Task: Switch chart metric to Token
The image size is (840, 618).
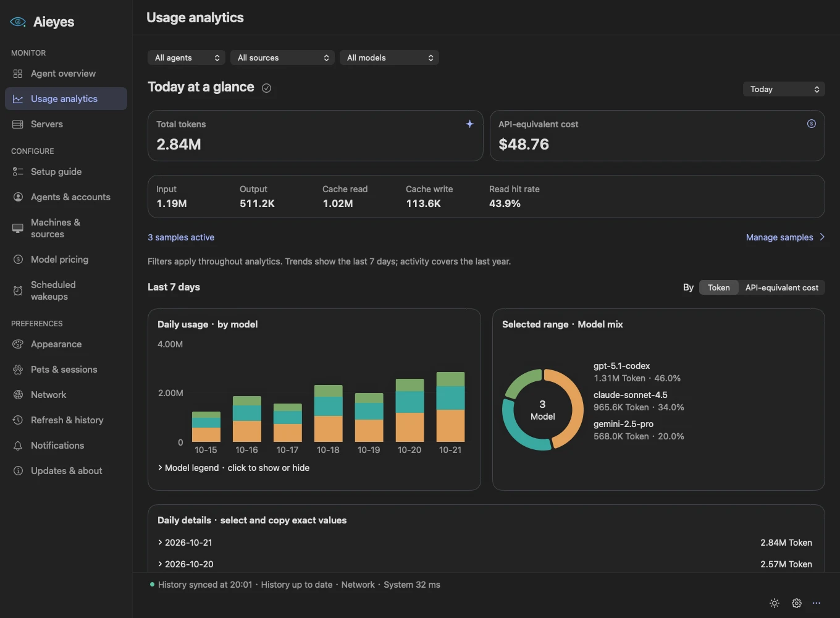Action: click(x=718, y=287)
